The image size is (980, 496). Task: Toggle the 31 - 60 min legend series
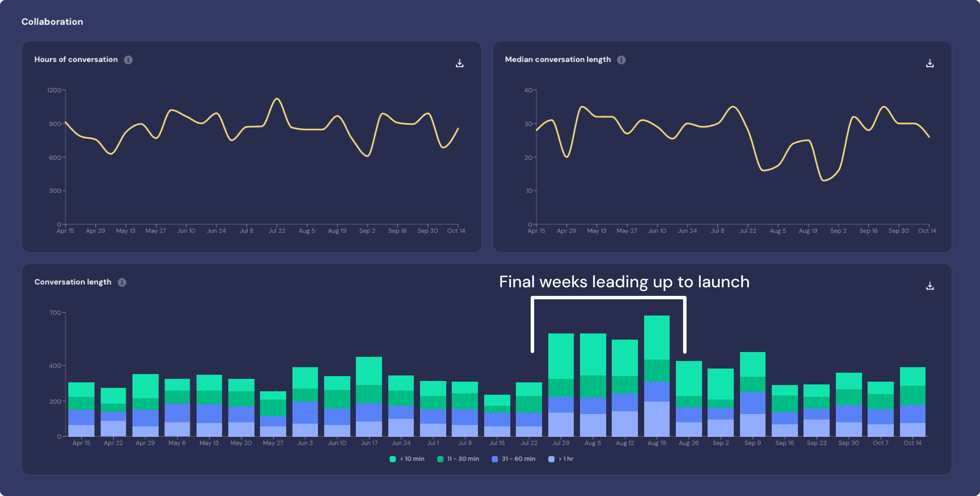click(x=513, y=459)
